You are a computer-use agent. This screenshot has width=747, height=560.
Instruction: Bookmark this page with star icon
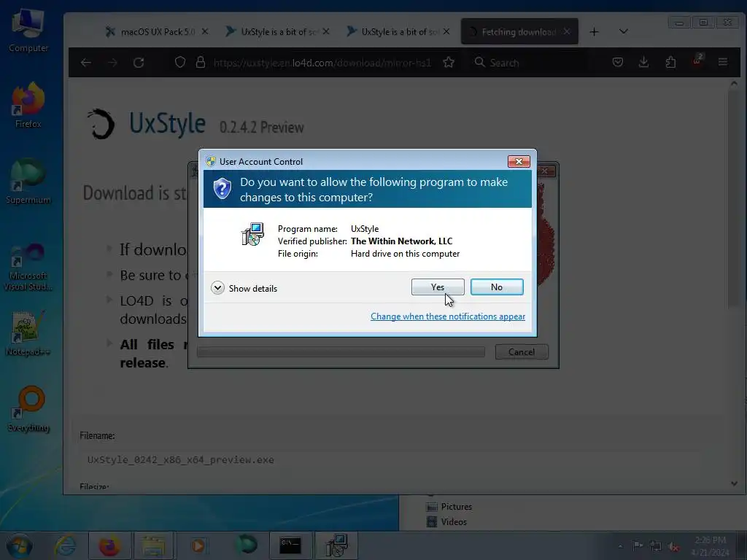click(449, 63)
